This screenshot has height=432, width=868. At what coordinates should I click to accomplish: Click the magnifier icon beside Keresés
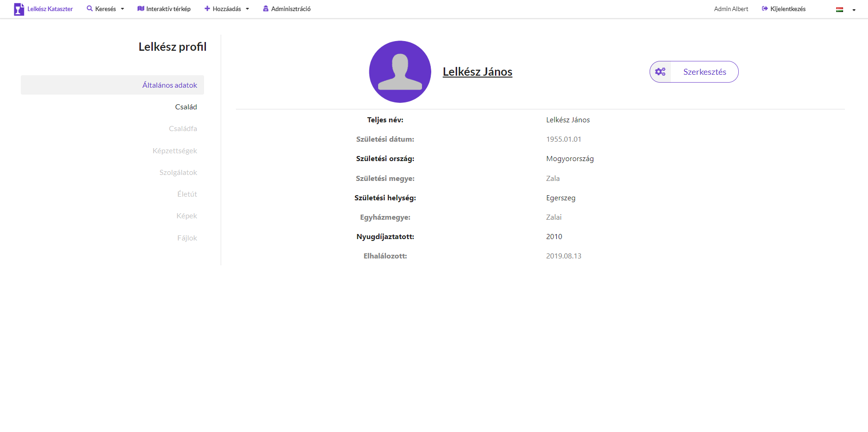(90, 9)
